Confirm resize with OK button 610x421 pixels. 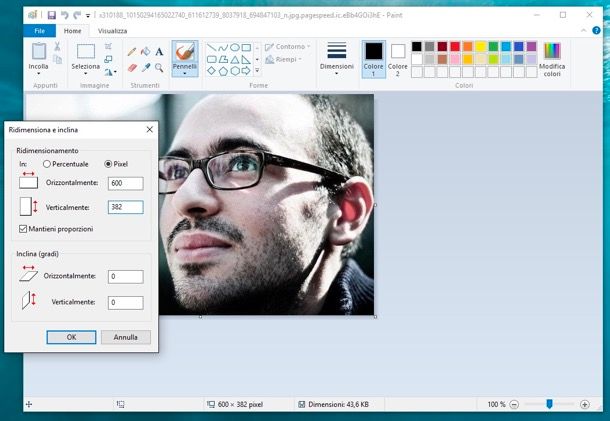[71, 337]
